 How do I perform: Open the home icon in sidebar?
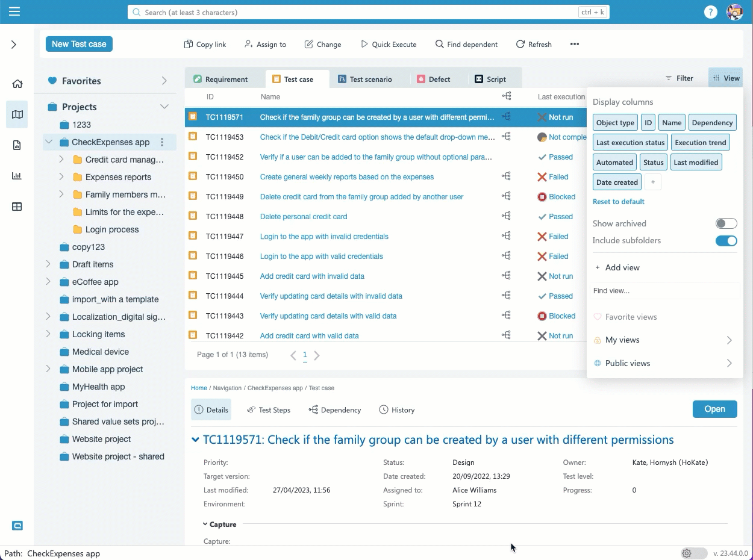point(17,84)
